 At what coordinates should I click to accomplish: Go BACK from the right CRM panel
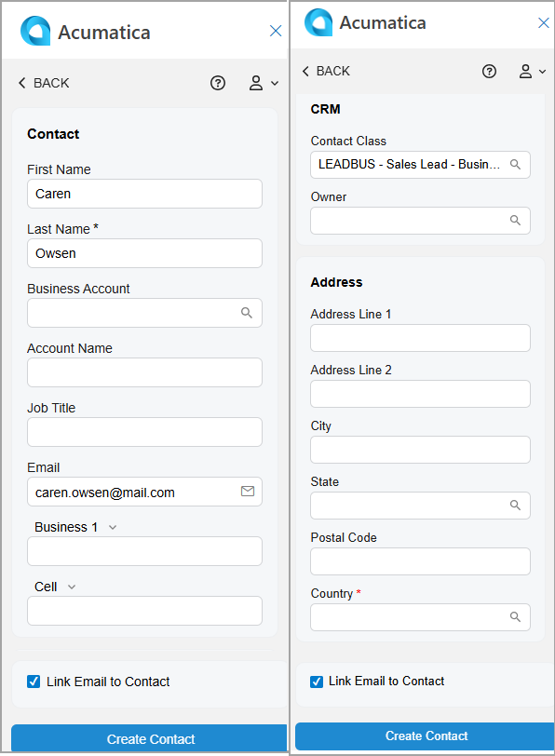tap(326, 72)
